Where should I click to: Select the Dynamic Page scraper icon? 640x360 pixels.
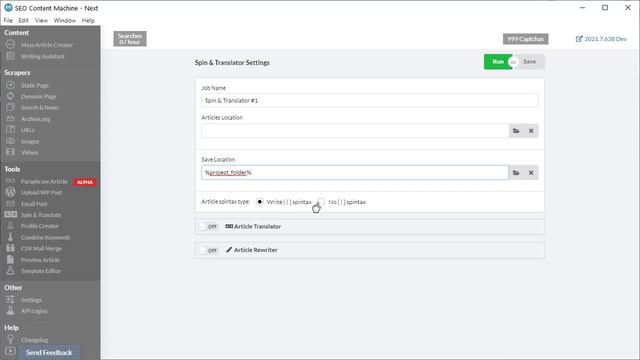[x=10, y=96]
